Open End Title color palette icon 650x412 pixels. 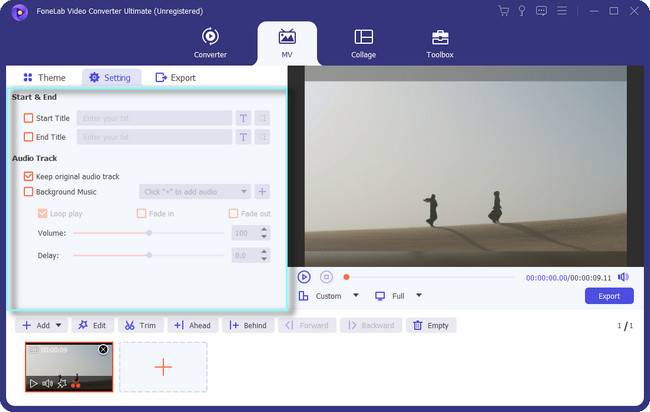[x=262, y=137]
